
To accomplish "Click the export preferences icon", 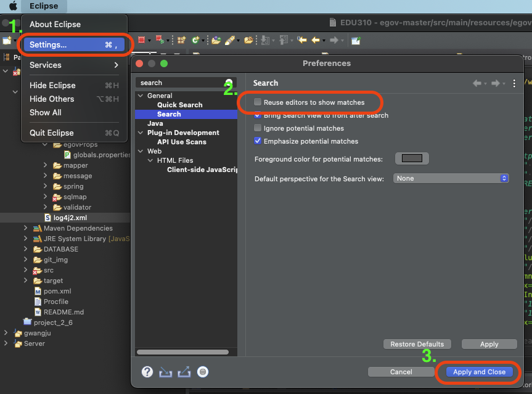I will coord(184,372).
